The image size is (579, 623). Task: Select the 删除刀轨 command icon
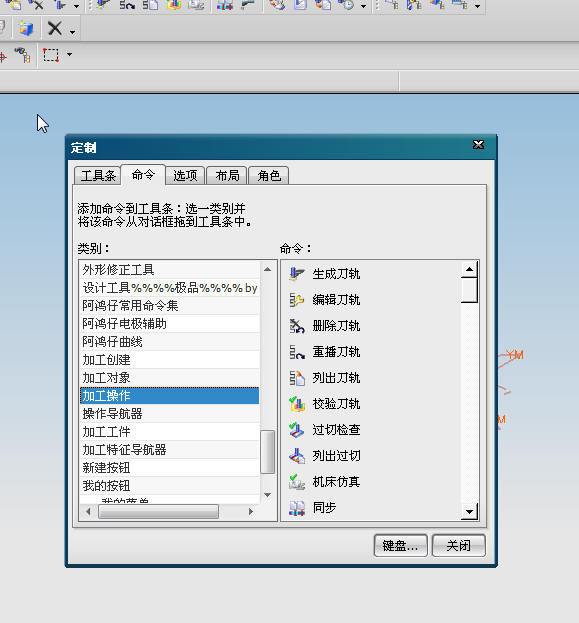(297, 326)
